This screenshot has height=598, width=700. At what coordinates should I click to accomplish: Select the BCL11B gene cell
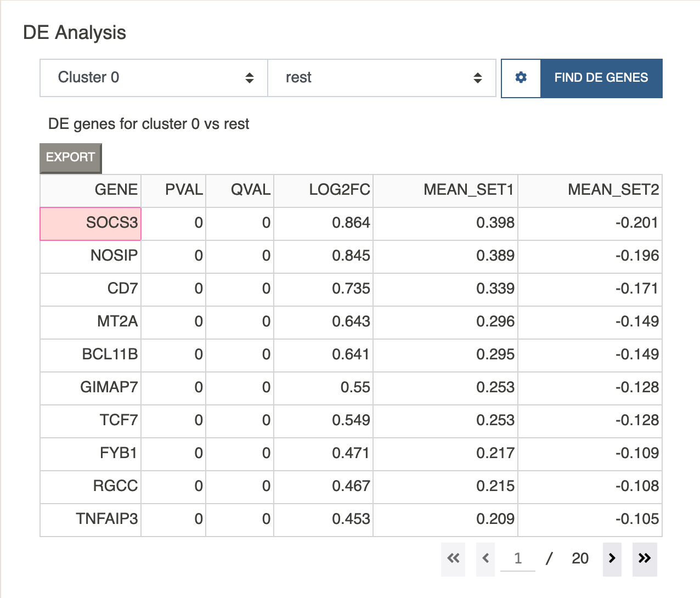[x=91, y=355]
